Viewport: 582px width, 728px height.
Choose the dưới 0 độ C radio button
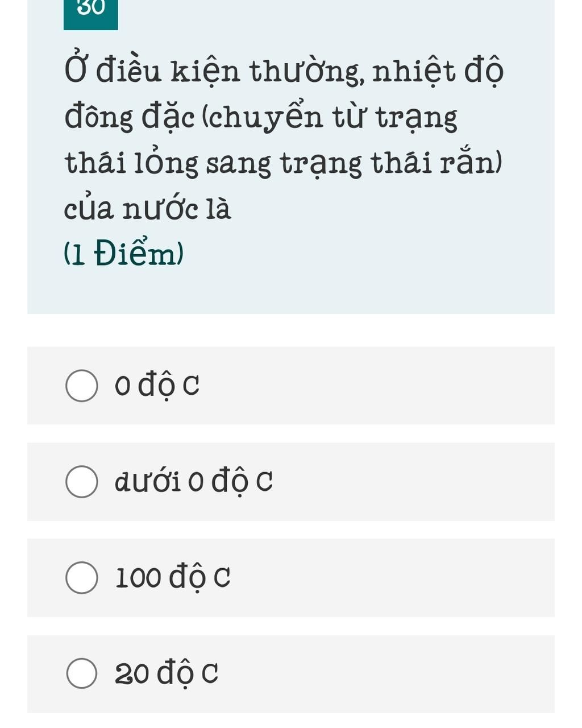(82, 482)
